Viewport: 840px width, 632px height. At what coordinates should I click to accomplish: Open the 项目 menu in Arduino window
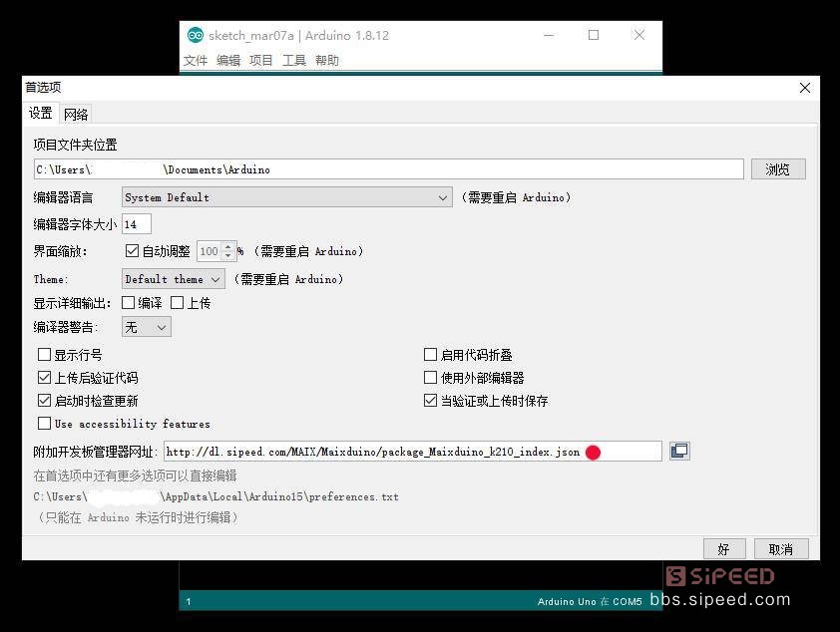pyautogui.click(x=261, y=61)
